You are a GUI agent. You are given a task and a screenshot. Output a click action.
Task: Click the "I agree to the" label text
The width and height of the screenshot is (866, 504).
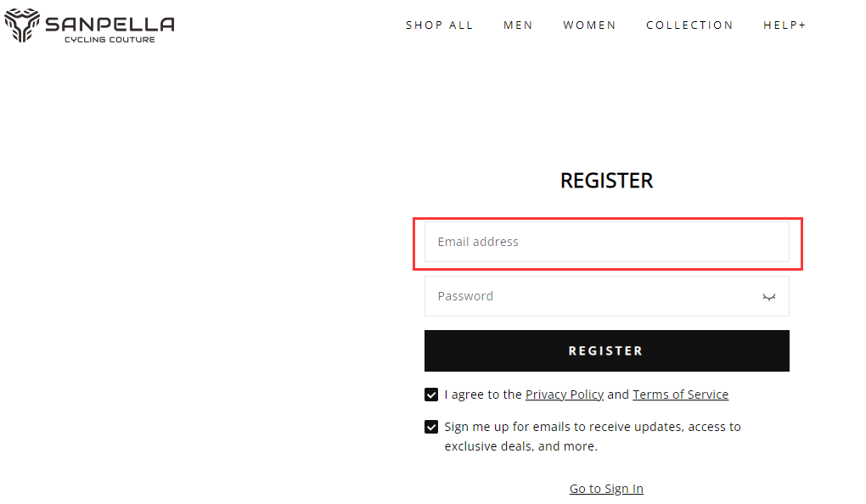483,395
